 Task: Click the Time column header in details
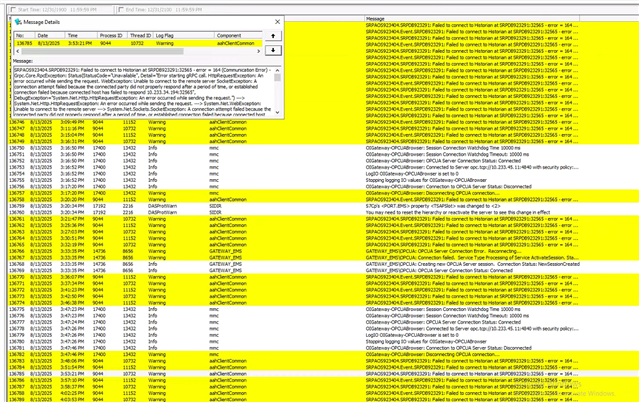[x=81, y=35]
